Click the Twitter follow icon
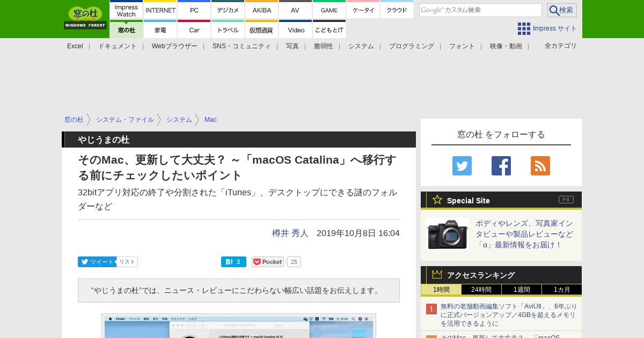The width and height of the screenshot is (644, 338). pyautogui.click(x=462, y=166)
